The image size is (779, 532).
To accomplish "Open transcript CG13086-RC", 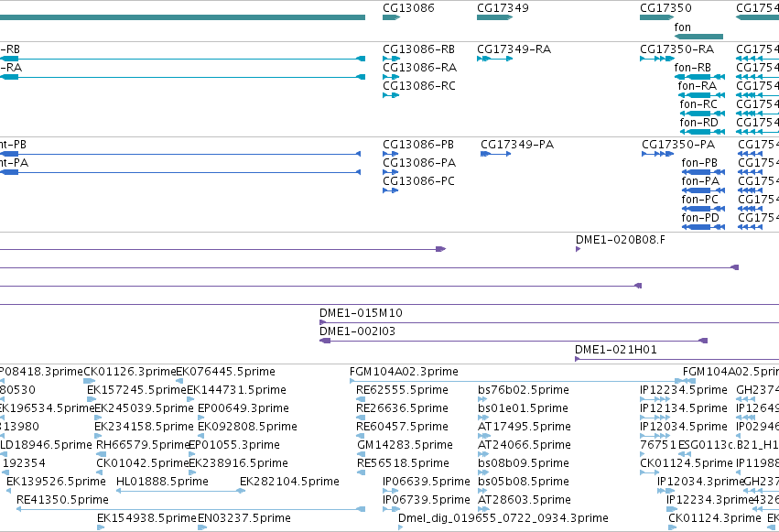I will pyautogui.click(x=419, y=86).
